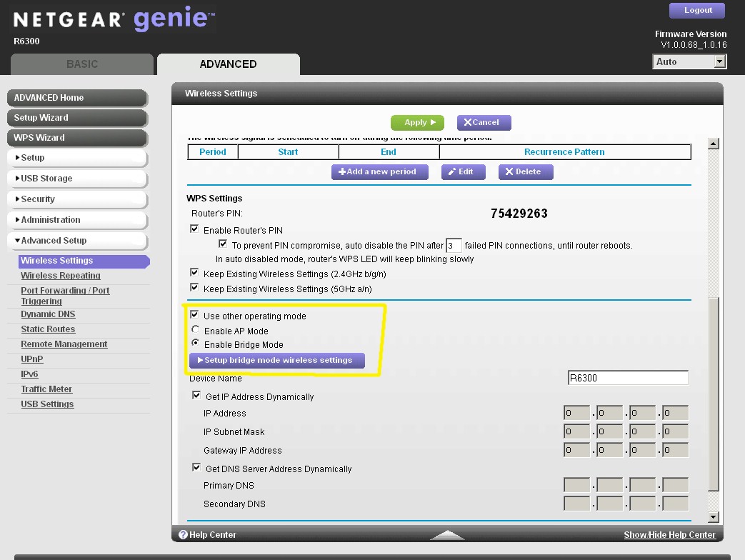Viewport: 745px width, 560px height.
Task: Open Remote Management link
Action: [x=64, y=344]
